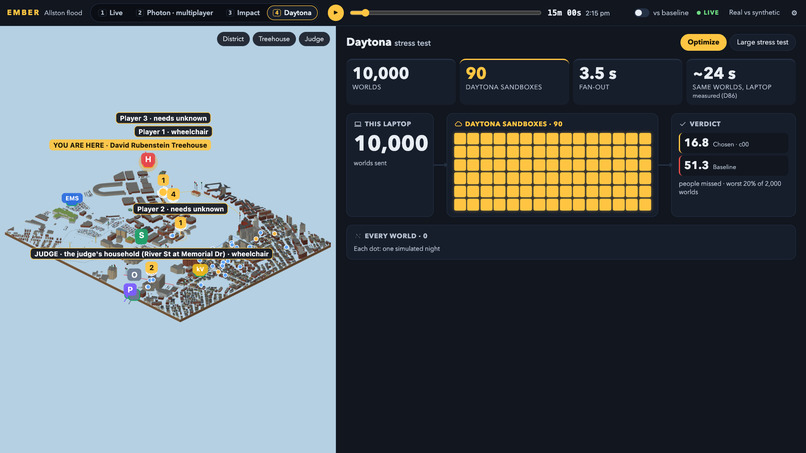The width and height of the screenshot is (806, 453).
Task: Click the yellow 2 marker near O
Action: coord(151,268)
